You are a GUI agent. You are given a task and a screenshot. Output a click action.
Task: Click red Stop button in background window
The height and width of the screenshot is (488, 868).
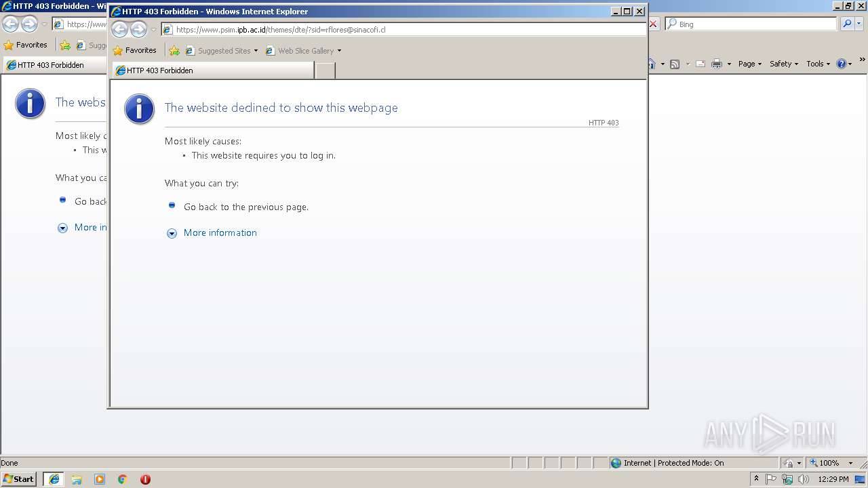tap(654, 24)
